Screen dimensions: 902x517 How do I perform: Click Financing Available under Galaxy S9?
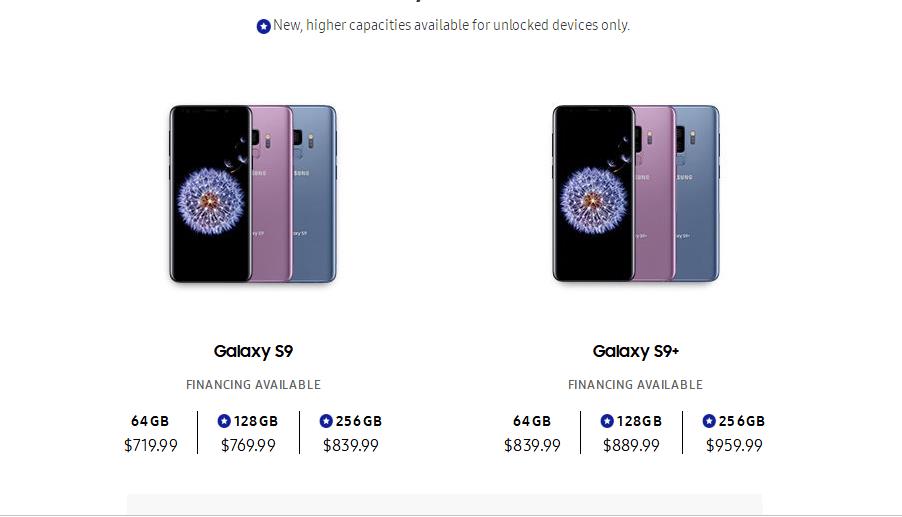coord(253,385)
